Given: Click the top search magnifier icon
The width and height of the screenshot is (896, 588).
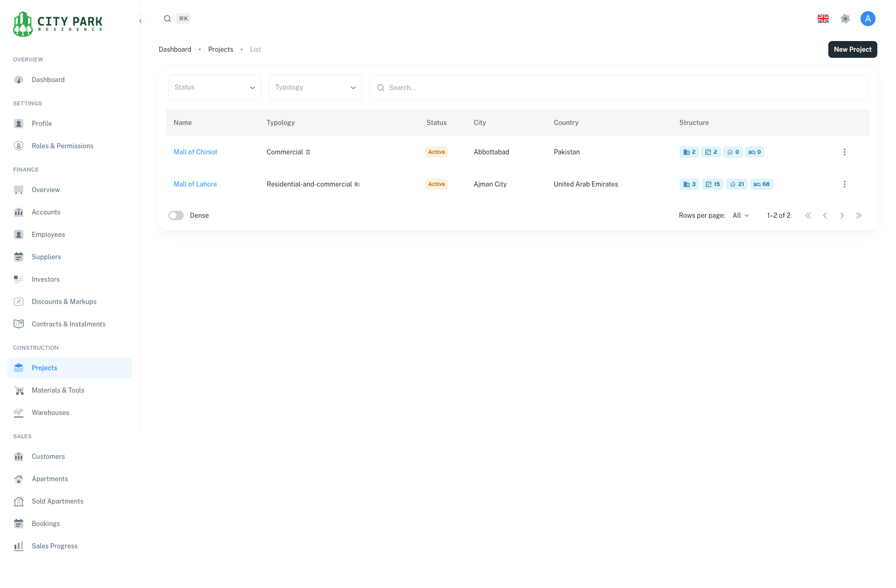Looking at the screenshot, I should [167, 19].
